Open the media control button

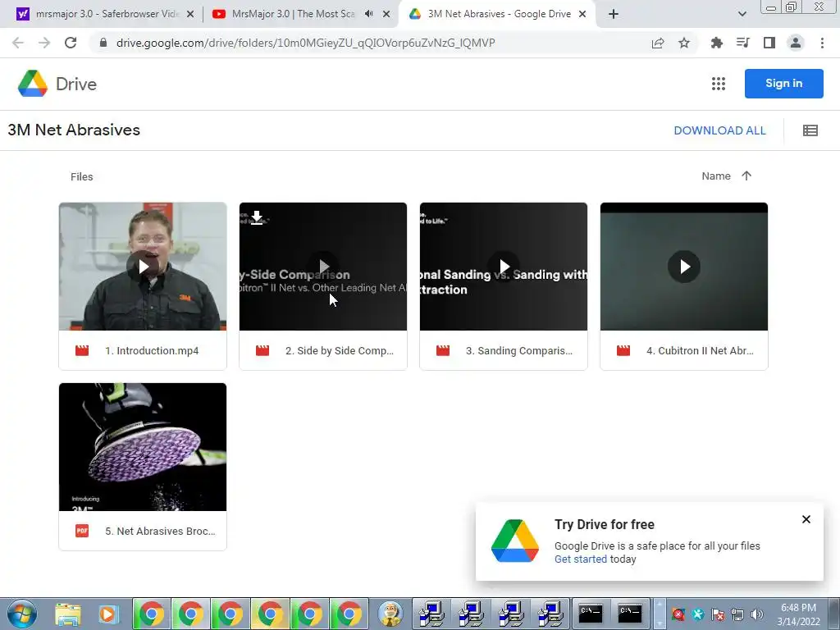742,43
